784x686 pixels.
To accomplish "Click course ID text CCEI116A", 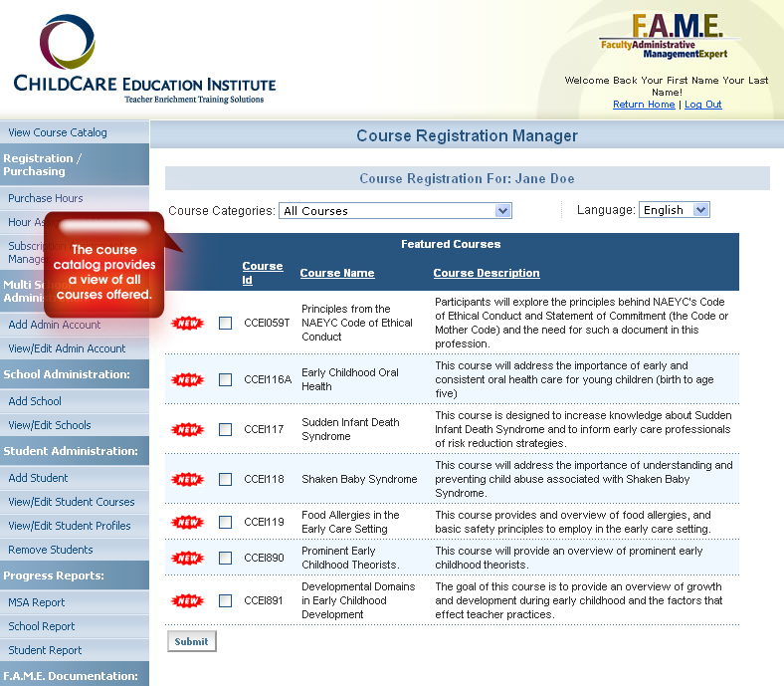I will [268, 379].
